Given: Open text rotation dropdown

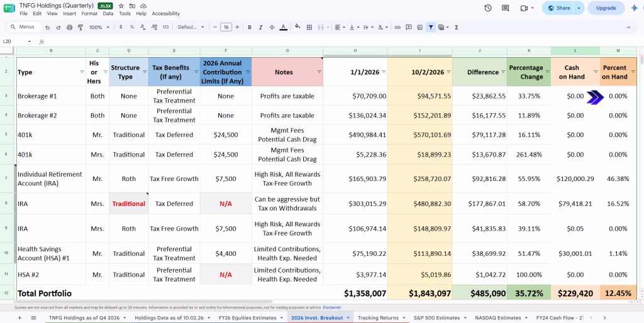Looking at the screenshot, I should point(383,27).
